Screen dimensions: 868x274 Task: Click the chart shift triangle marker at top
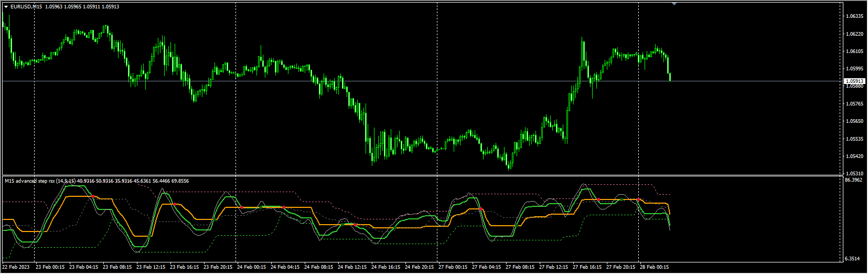coord(674,4)
